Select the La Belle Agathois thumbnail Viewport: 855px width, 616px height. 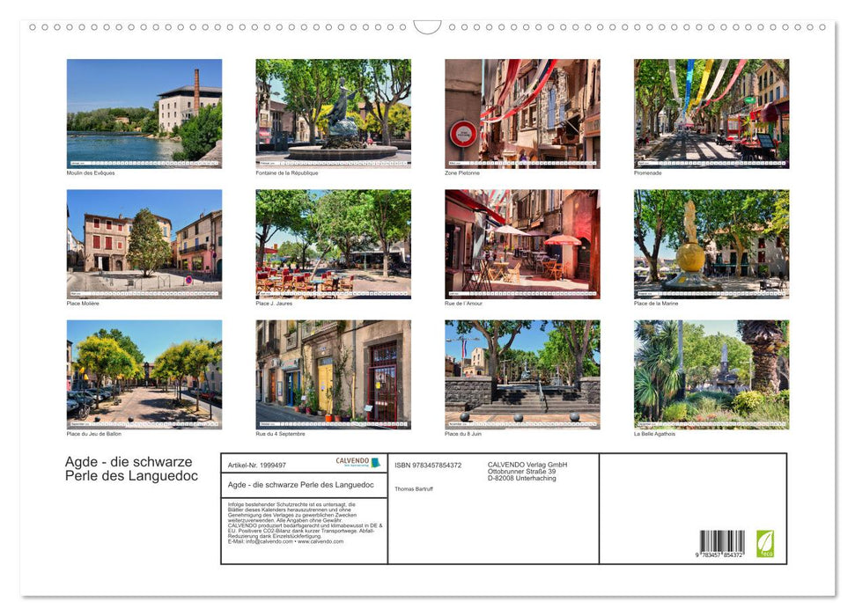tap(711, 375)
